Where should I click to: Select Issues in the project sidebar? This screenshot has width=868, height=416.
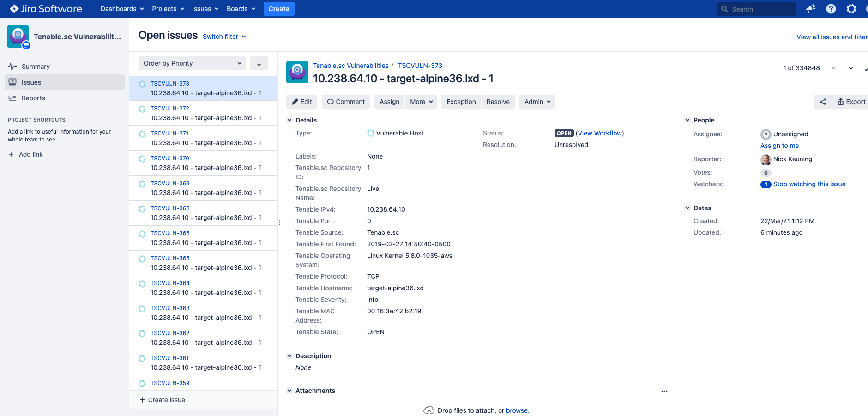[x=65, y=82]
